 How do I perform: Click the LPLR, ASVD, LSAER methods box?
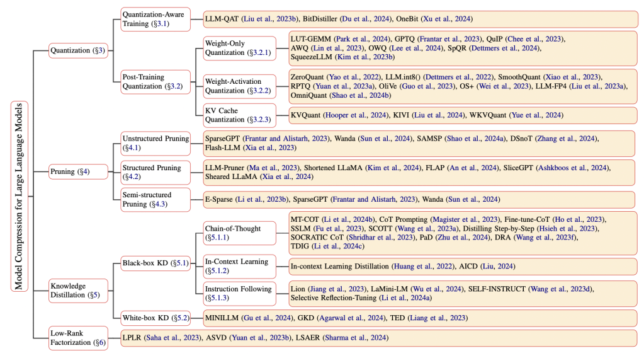[378, 338]
